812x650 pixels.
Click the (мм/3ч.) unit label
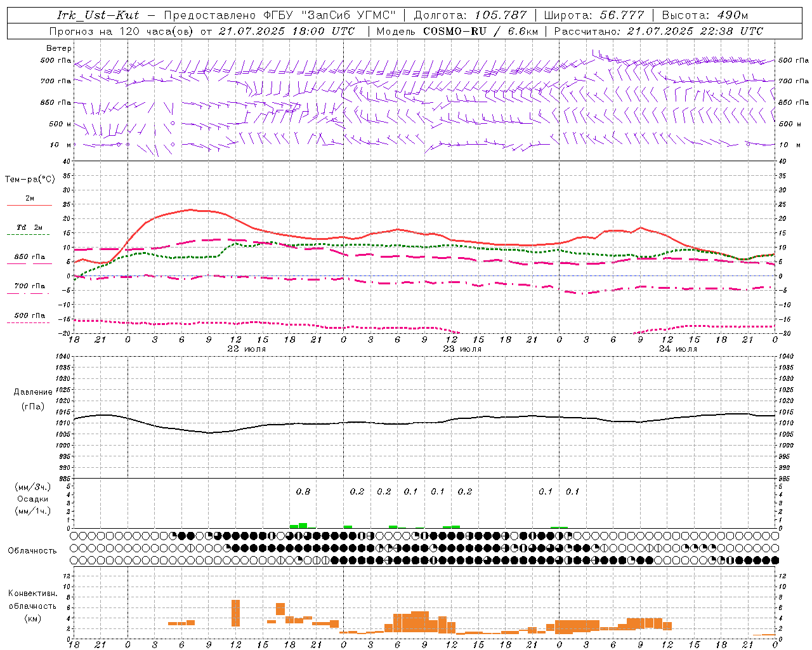pyautogui.click(x=33, y=487)
